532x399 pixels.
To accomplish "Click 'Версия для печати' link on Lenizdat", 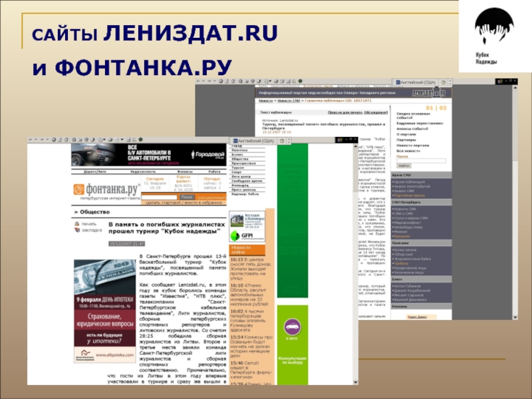I will 345,112.
